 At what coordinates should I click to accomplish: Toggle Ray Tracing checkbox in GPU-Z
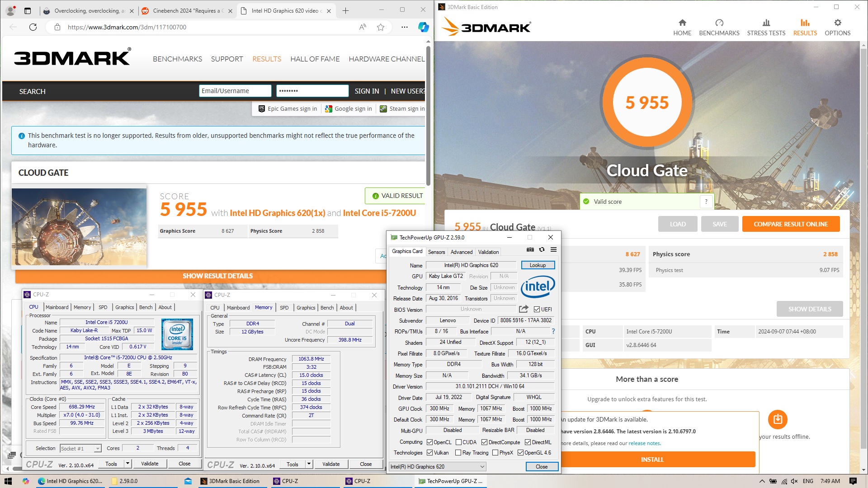[458, 453]
